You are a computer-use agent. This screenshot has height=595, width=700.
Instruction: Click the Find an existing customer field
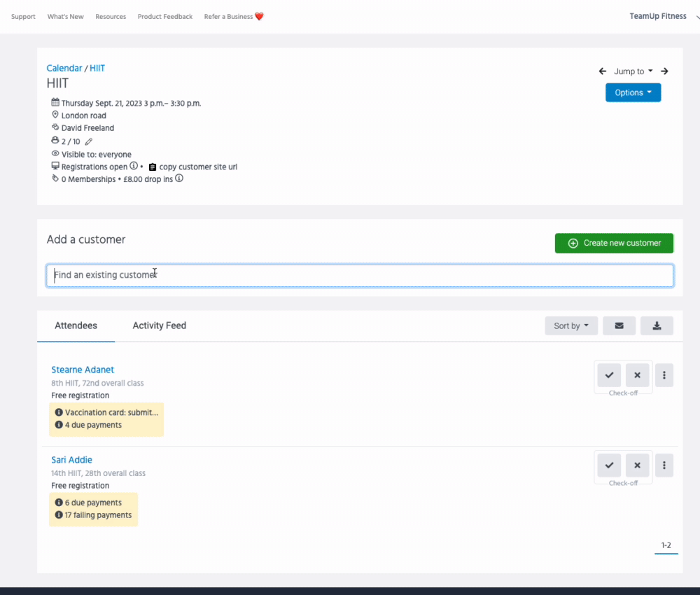coord(360,275)
